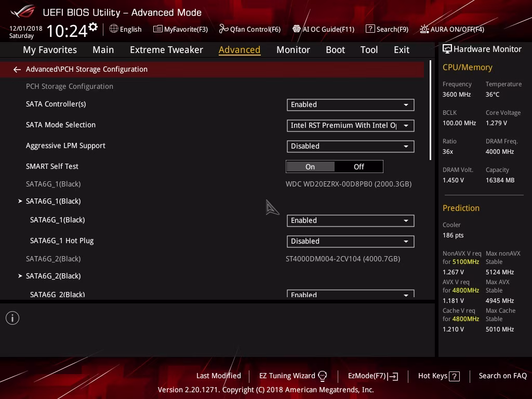Image resolution: width=532 pixels, height=399 pixels.
Task: Open the clock settings gear icon
Action: (93, 27)
